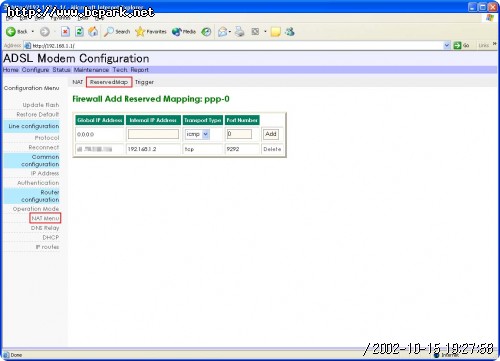The height and width of the screenshot is (361, 500).
Task: Open History clock icon in toolbar
Action: coord(206,32)
